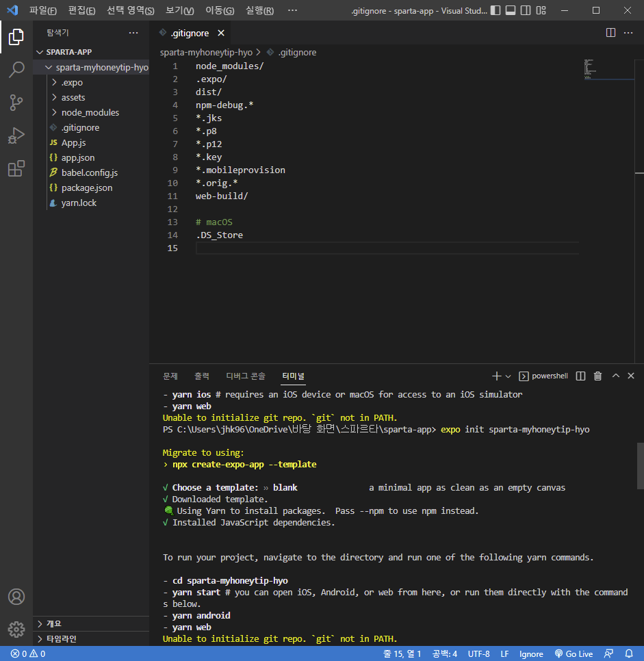Open babel.config.js in the file tree
Screen dimensions: 644x661
(x=91, y=173)
